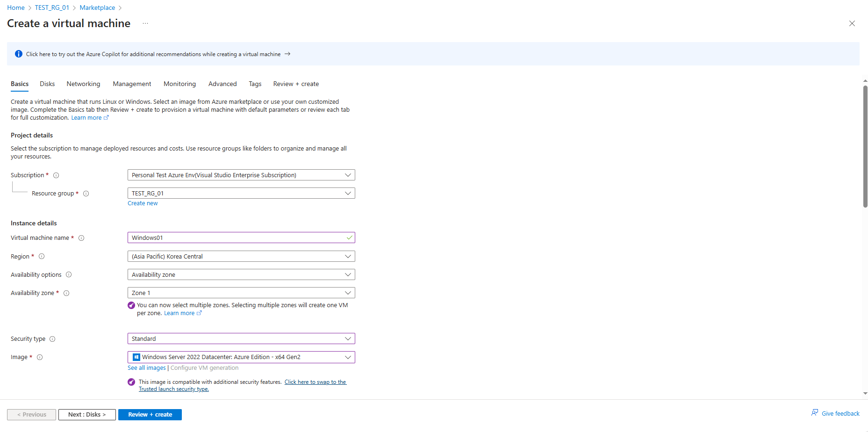Click the scrollbar up arrow
This screenshot has width=868, height=432.
click(865, 81)
